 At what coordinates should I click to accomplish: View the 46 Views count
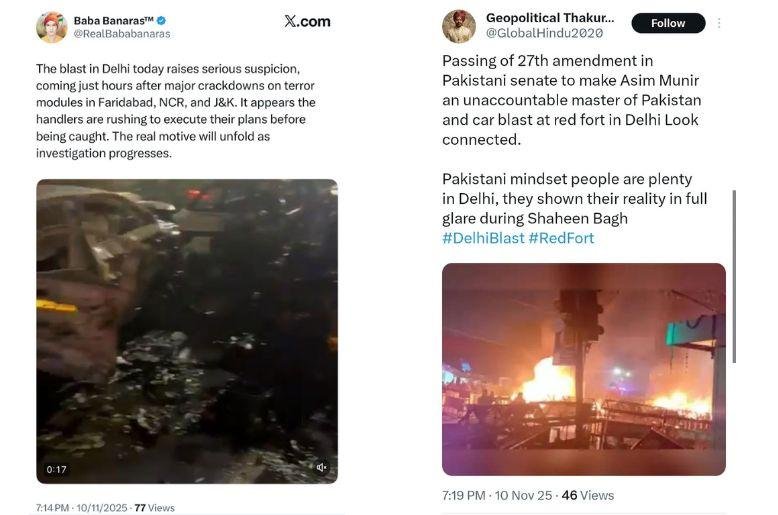tap(586, 495)
